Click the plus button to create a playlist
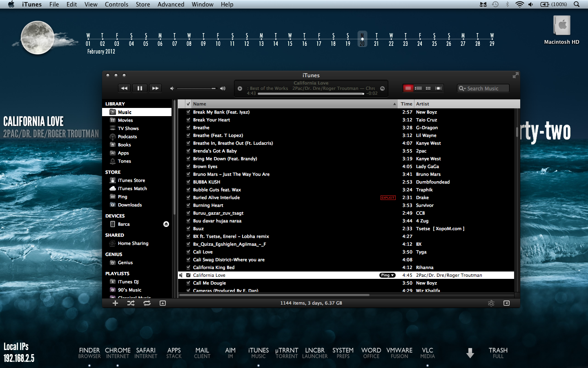This screenshot has width=588, height=368. click(115, 303)
